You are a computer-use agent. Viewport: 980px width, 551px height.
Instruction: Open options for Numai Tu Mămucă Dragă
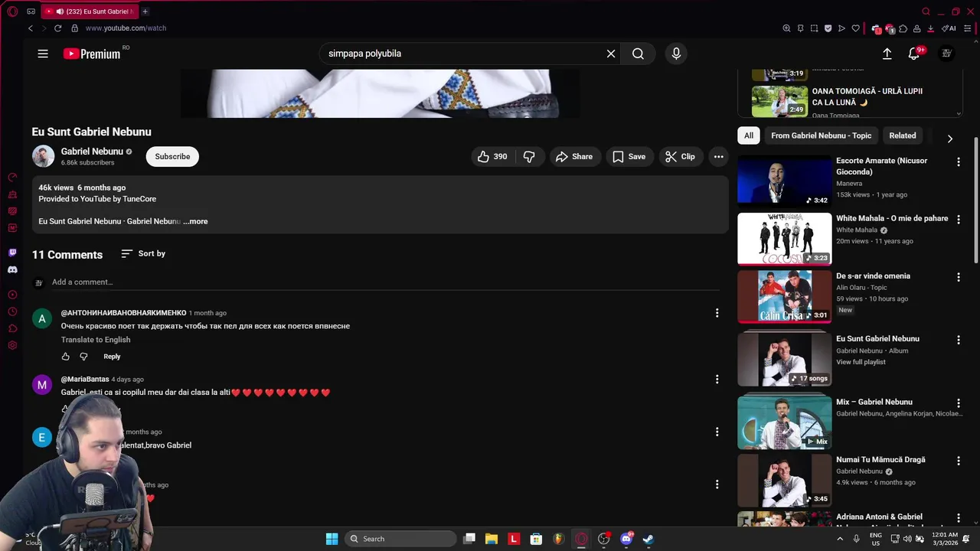point(958,461)
